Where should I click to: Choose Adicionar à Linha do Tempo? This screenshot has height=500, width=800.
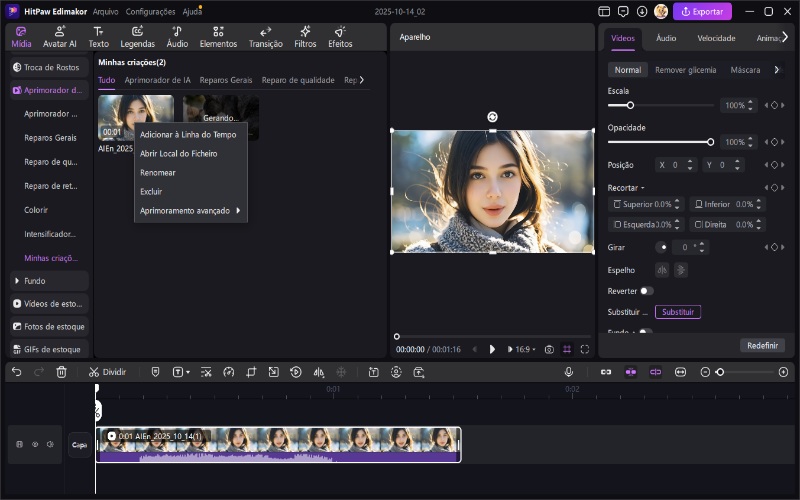click(190, 135)
